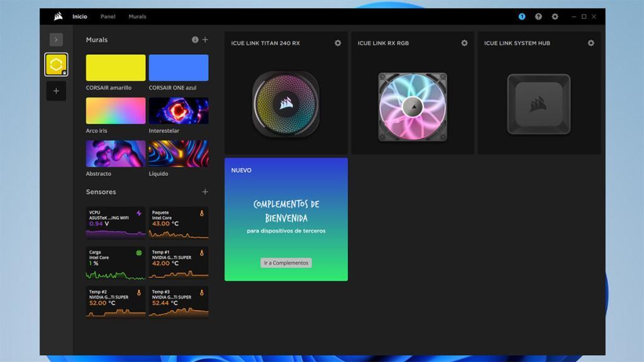Screen dimensions: 644x362
Task: Click the ICUE LINK SYSTEM HUB title
Action: [x=517, y=43]
